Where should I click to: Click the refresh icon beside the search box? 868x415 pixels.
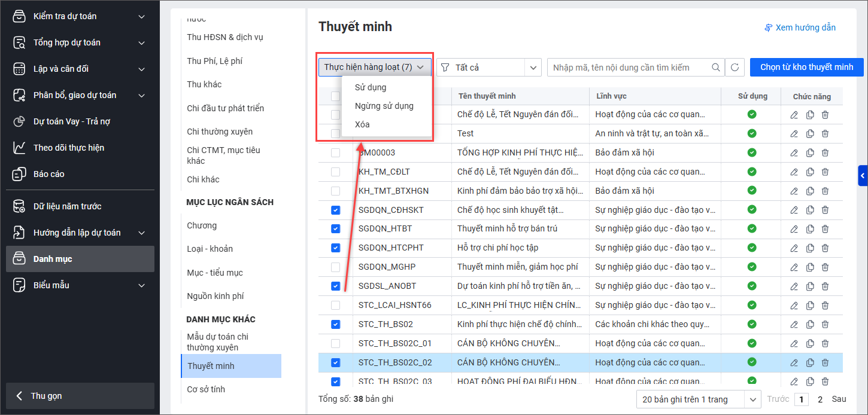click(735, 68)
